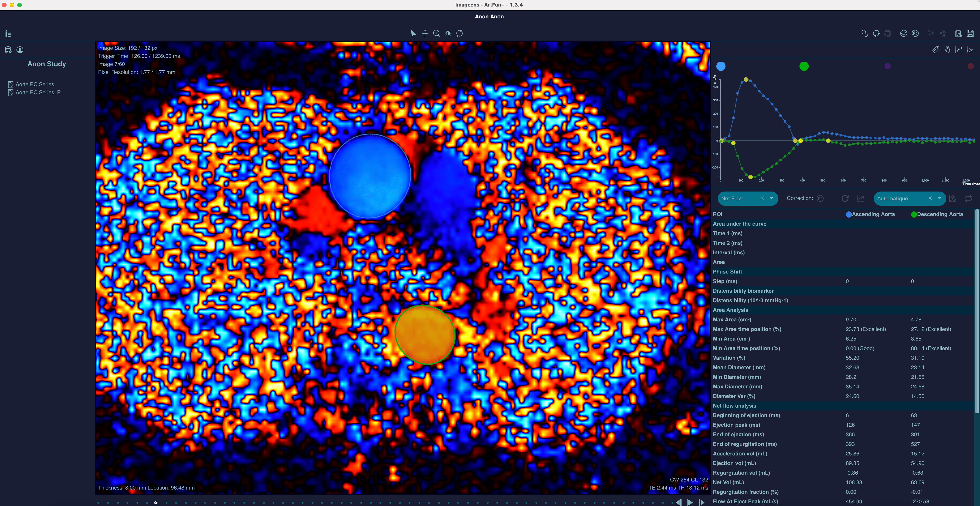Image resolution: width=980 pixels, height=506 pixels.
Task: Clear the Automatique selection X
Action: [x=930, y=198]
